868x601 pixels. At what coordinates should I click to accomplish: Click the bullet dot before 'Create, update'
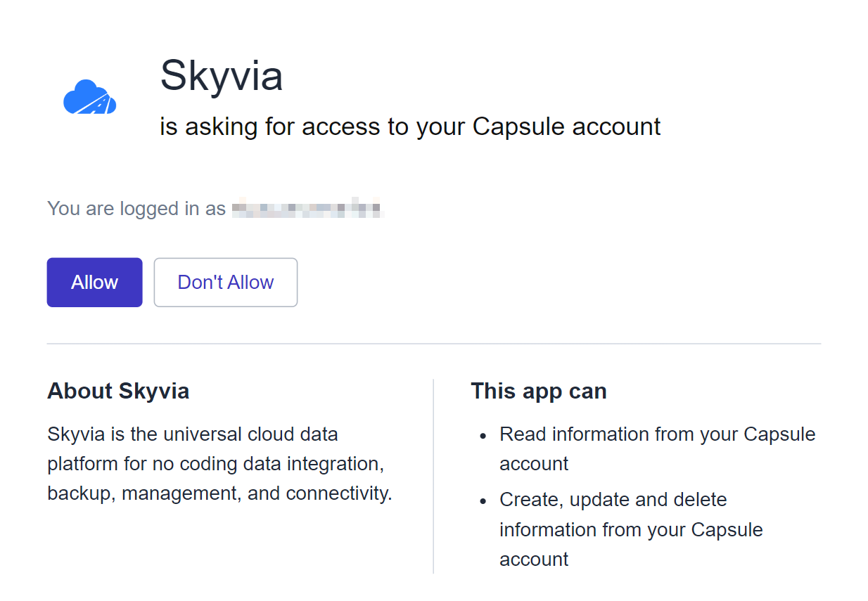pos(483,501)
